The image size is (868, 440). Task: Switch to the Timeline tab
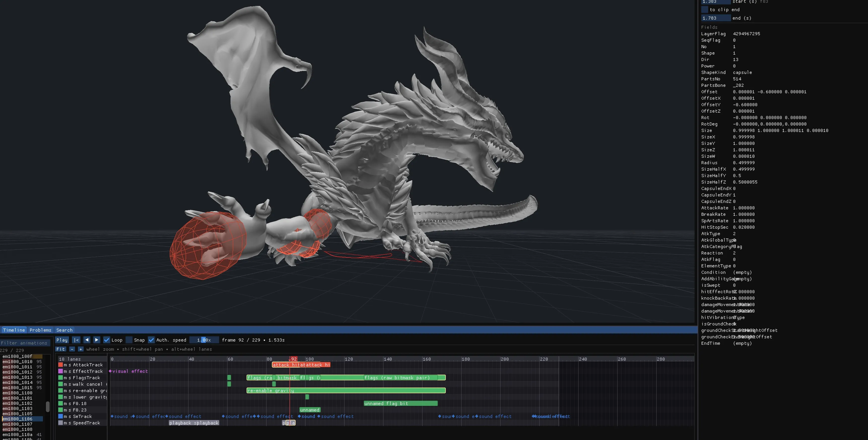[14, 330]
